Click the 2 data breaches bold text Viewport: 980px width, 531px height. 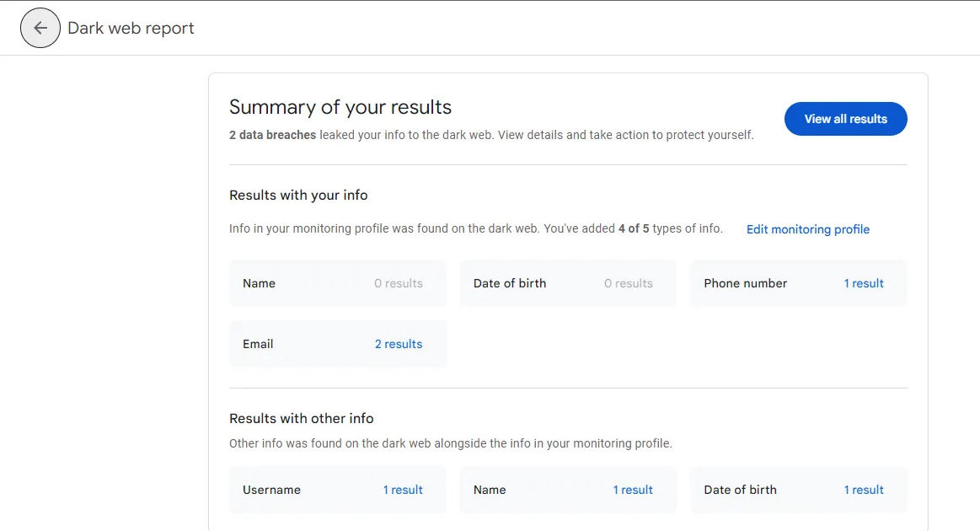click(x=272, y=135)
